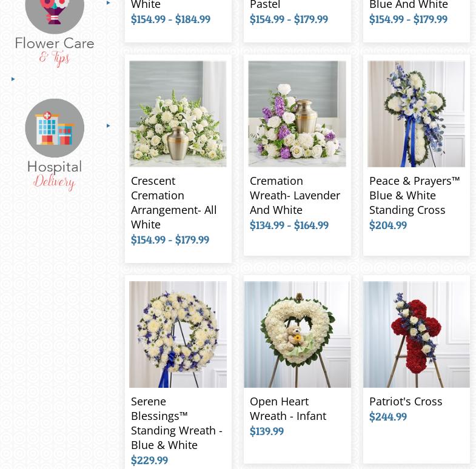Expand arrow beside Hospital Delivery icon
This screenshot has width=476, height=469.
[x=109, y=125]
